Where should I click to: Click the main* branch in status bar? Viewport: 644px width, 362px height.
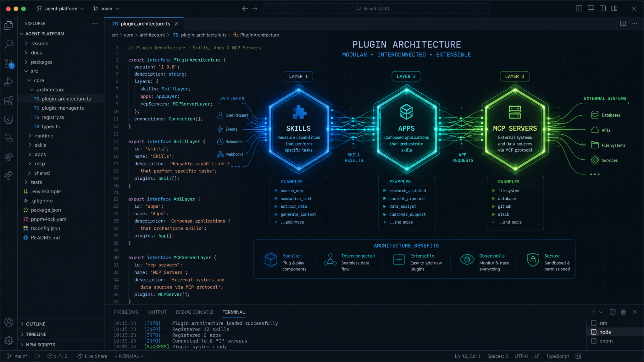click(17, 356)
